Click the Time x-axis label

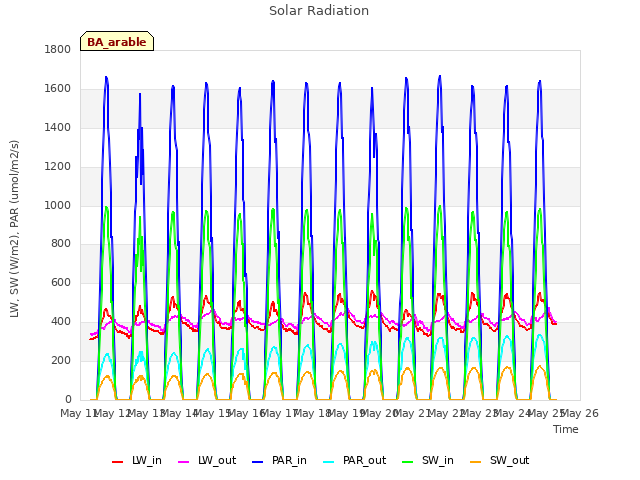click(x=566, y=429)
